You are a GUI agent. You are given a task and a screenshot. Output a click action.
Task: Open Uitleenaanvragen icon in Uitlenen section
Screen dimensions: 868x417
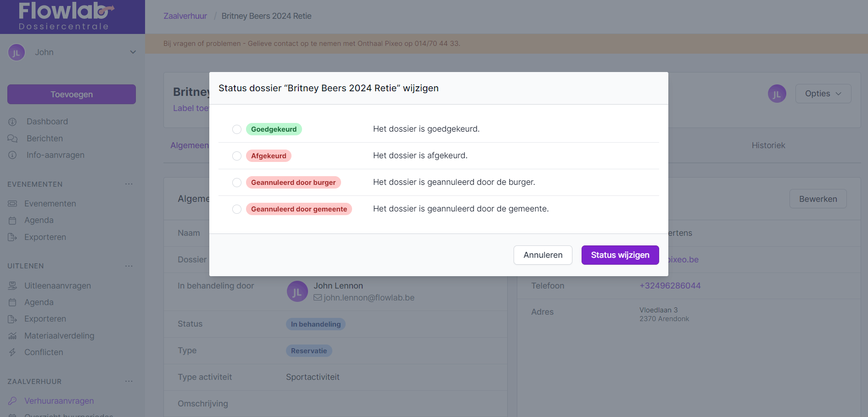click(12, 286)
